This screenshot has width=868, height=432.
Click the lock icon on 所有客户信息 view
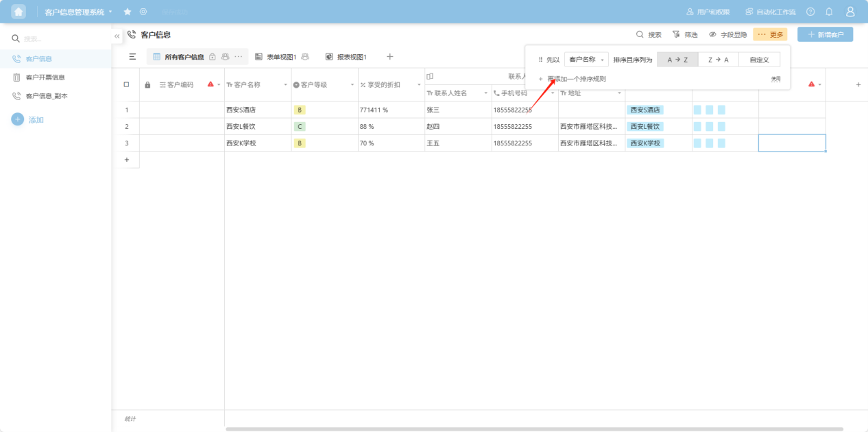(213, 57)
